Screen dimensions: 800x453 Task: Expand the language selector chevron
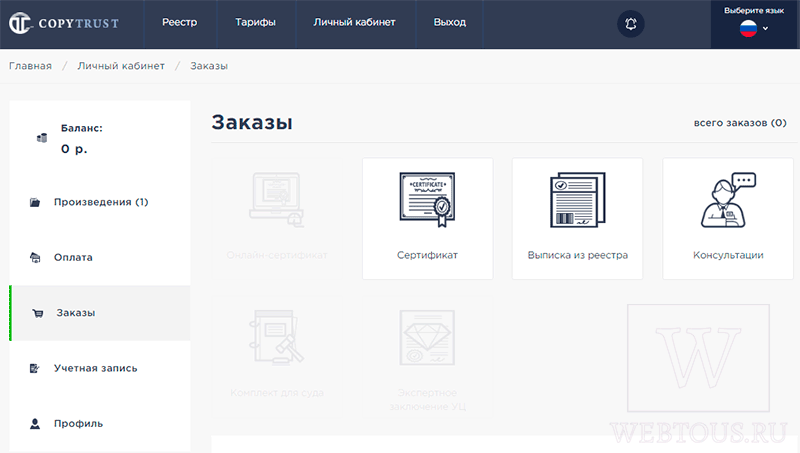point(765,29)
